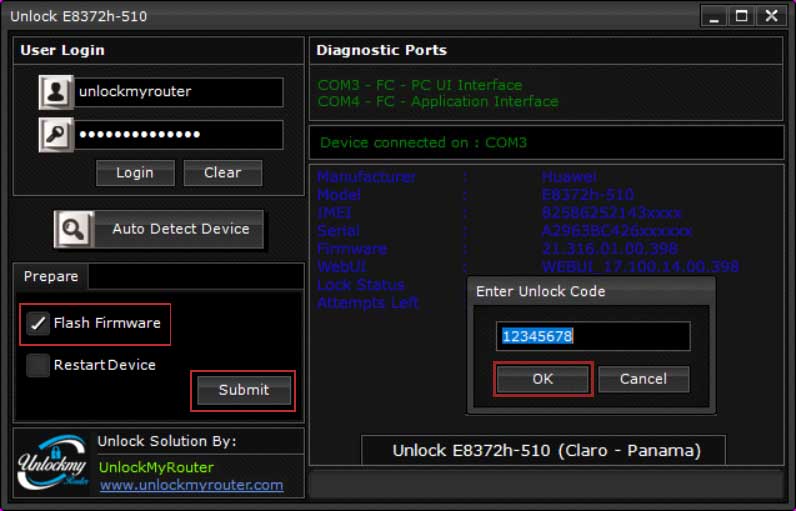Focus the username field with unlockmyrouter
This screenshot has width=796, height=511.
[179, 92]
